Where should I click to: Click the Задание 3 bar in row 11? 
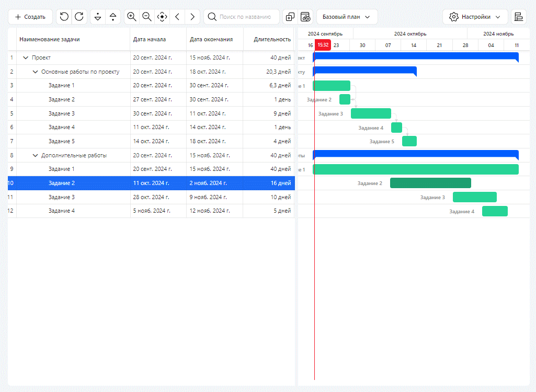click(x=475, y=197)
